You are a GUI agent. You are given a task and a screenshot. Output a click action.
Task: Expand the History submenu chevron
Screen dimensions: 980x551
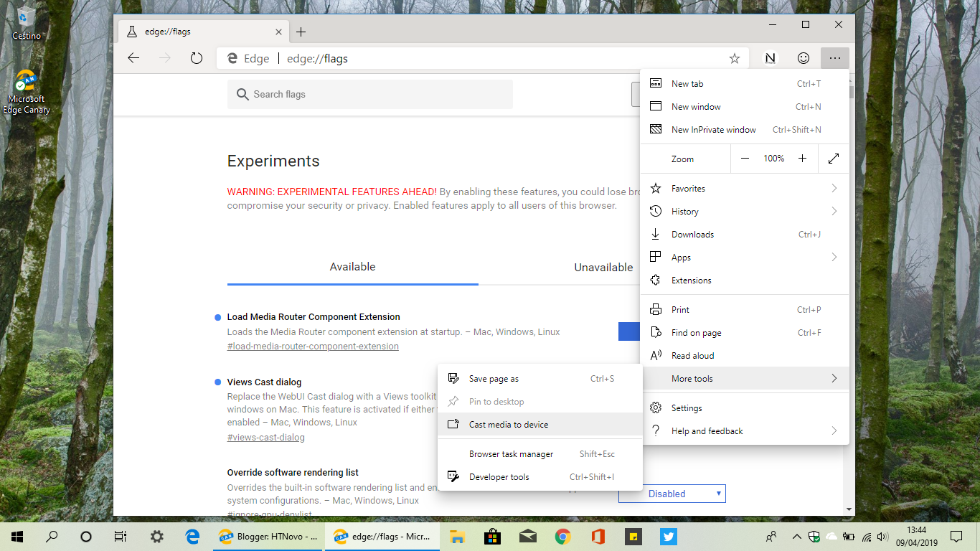tap(834, 211)
